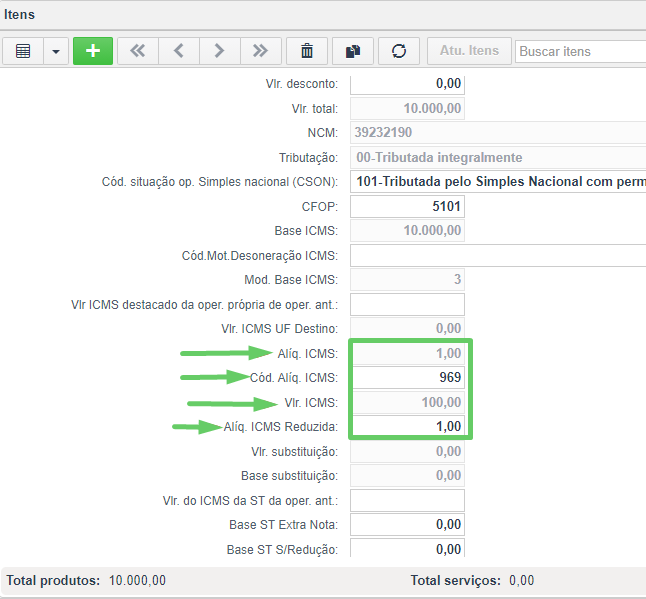Edit Vlr ICMS destacado oper. própria field
The width and height of the screenshot is (646, 599).
point(407,304)
